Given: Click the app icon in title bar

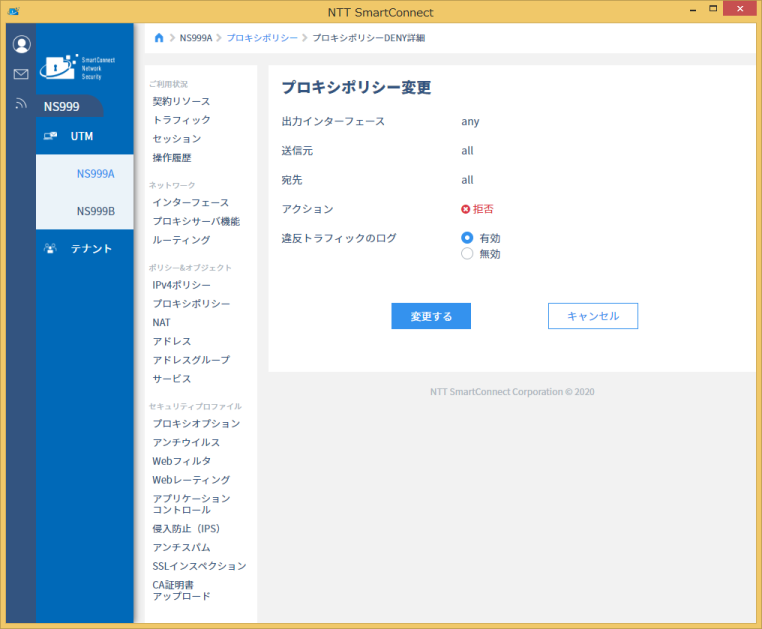Looking at the screenshot, I should [13, 11].
